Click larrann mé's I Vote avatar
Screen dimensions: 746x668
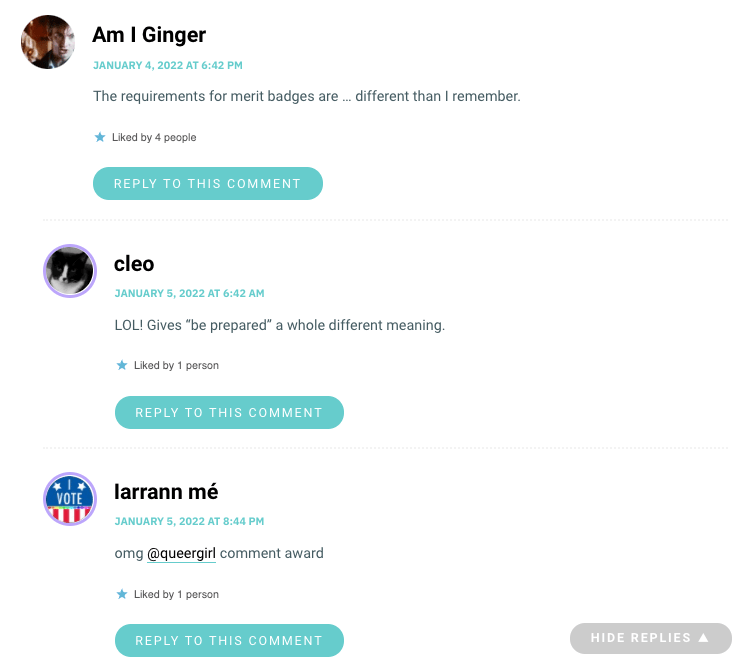point(70,499)
